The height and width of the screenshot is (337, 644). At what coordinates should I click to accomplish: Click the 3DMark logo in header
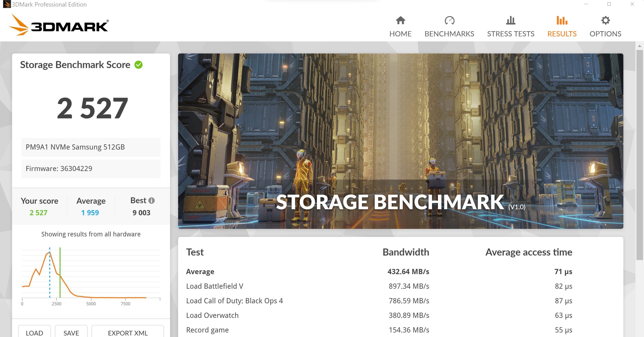coord(59,25)
